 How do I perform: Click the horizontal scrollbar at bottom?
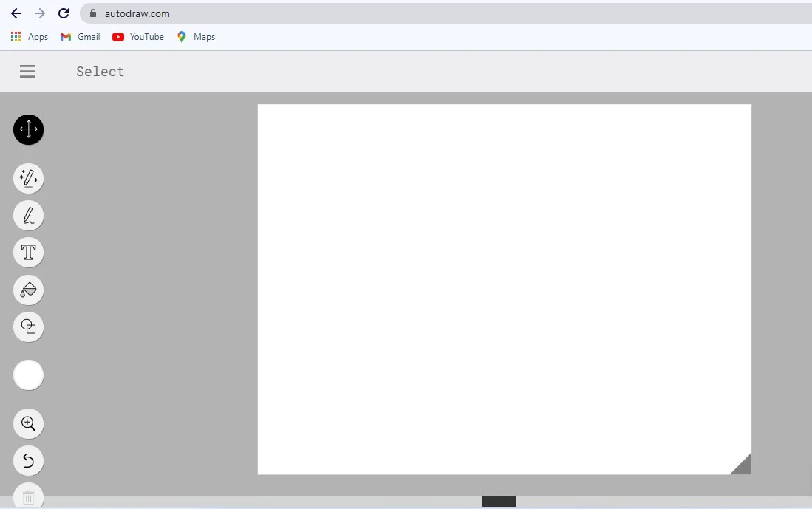[498, 501]
